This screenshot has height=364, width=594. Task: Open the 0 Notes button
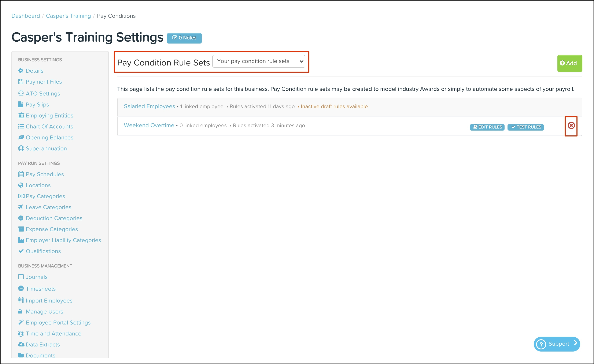(x=184, y=38)
